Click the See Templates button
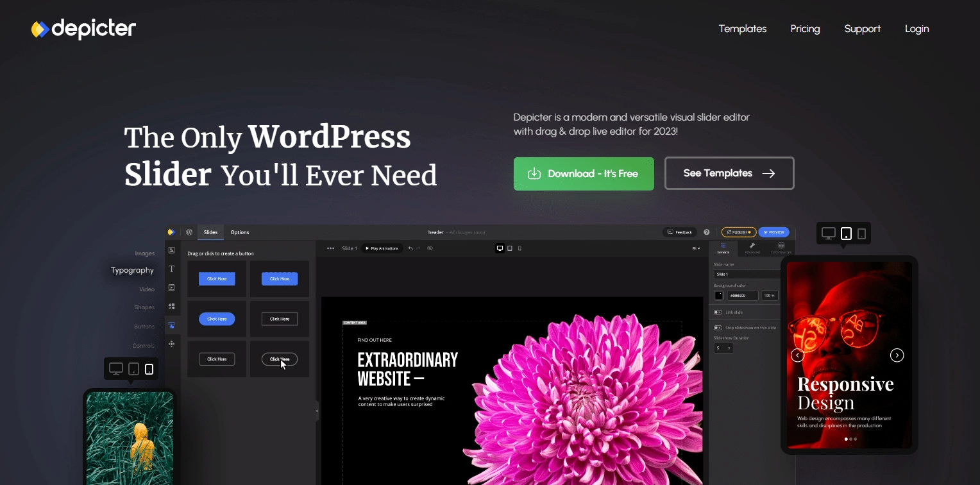980x485 pixels. click(729, 173)
